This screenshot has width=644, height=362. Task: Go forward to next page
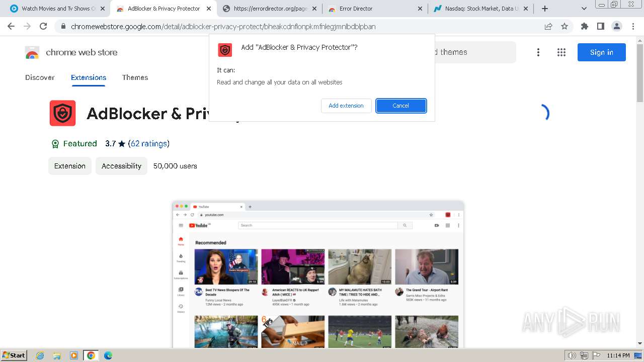click(27, 26)
